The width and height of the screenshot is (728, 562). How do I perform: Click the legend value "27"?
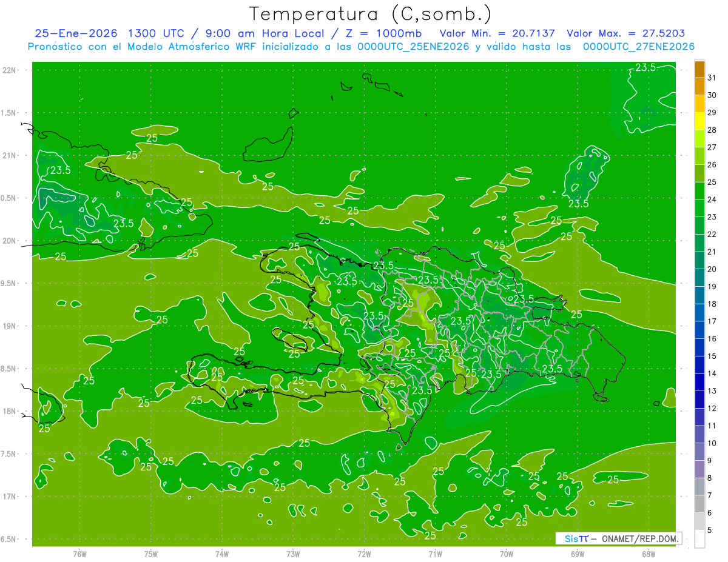(712, 147)
